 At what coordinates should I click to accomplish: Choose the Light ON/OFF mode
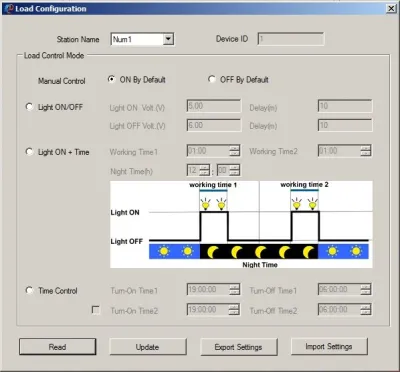29,107
